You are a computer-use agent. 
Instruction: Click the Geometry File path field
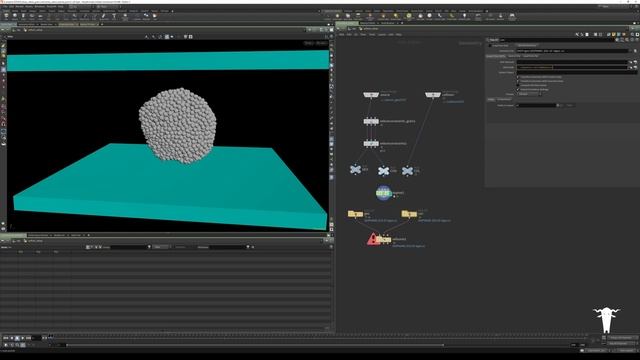tap(572, 51)
